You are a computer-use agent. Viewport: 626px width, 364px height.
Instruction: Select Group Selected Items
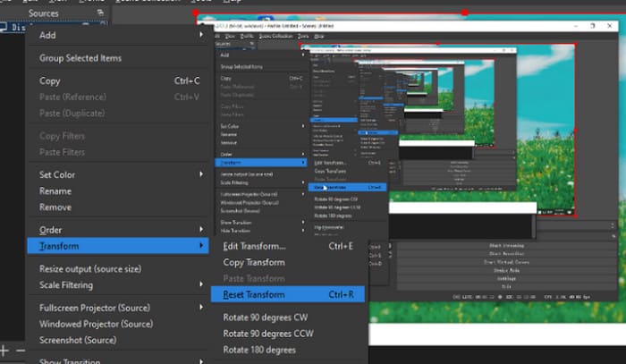click(x=80, y=58)
